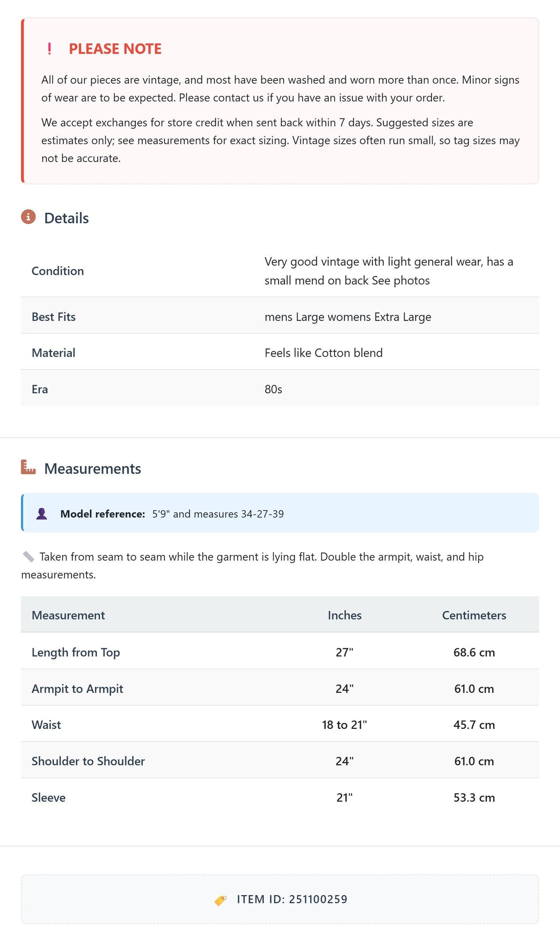Click the Armpit to Armpit inches value
Viewport: 560px width, 942px height.
pyautogui.click(x=345, y=689)
